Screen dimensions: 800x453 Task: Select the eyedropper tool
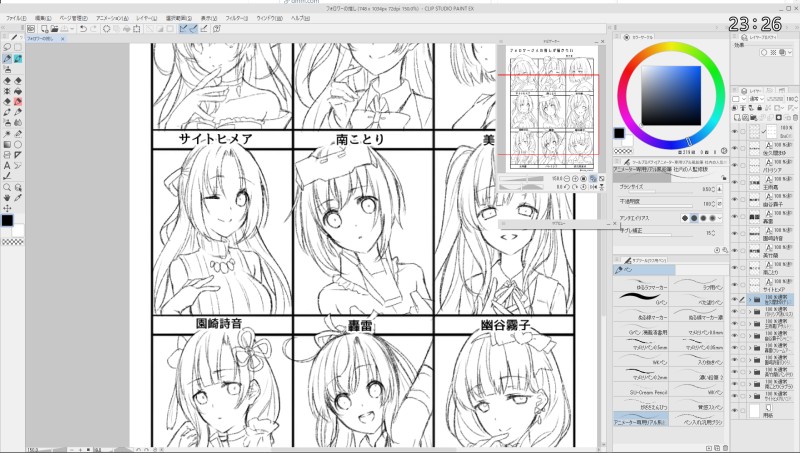click(18, 197)
